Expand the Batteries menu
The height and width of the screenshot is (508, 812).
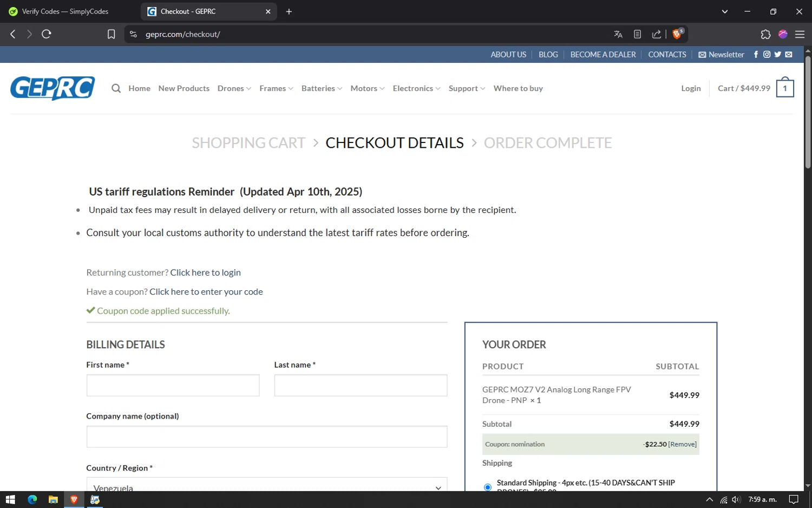click(x=322, y=88)
